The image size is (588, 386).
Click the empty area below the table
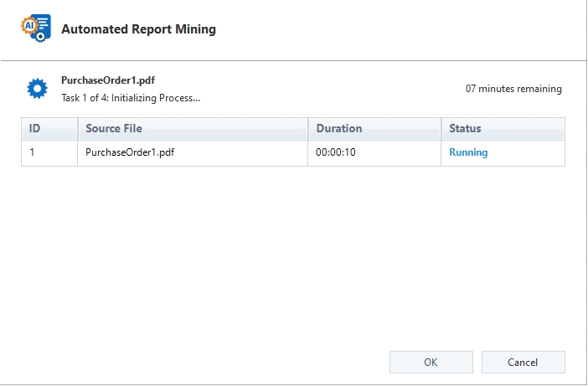coord(293,251)
